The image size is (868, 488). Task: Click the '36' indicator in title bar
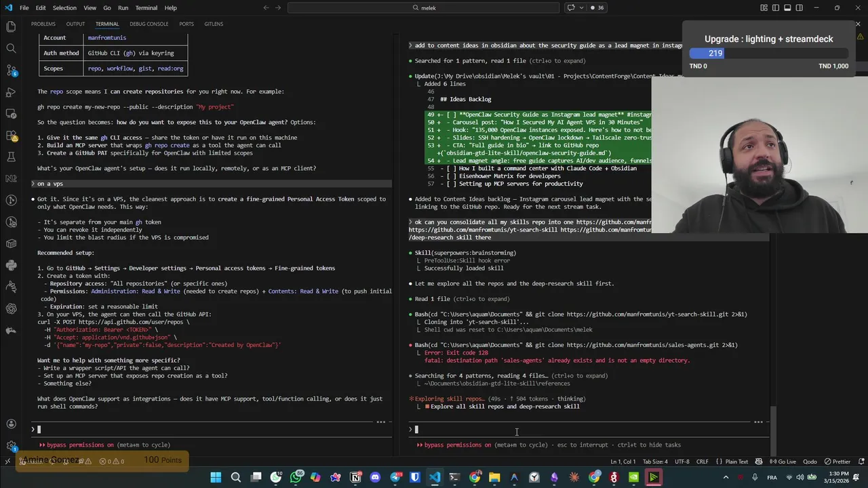click(597, 7)
